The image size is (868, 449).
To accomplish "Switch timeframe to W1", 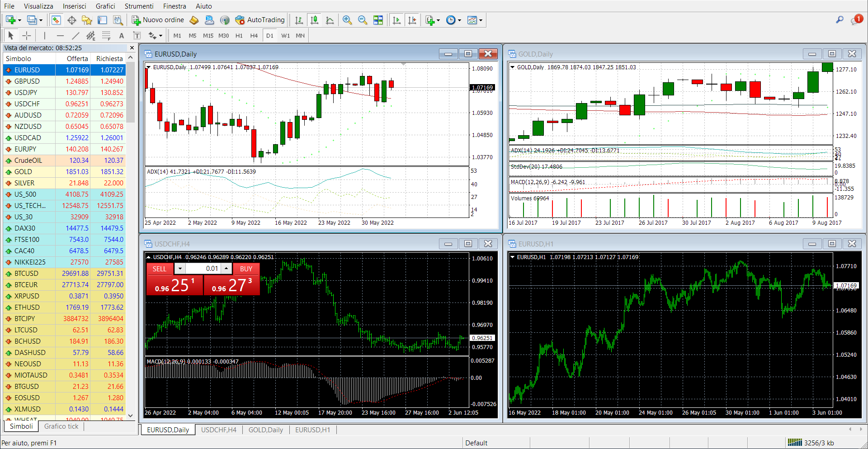I will (285, 35).
